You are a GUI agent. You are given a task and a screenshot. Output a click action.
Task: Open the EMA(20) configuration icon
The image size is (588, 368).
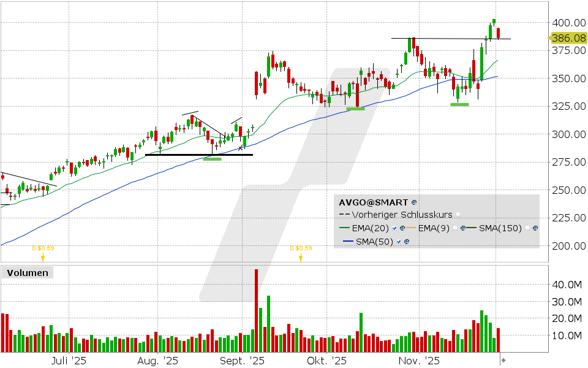coord(402,228)
